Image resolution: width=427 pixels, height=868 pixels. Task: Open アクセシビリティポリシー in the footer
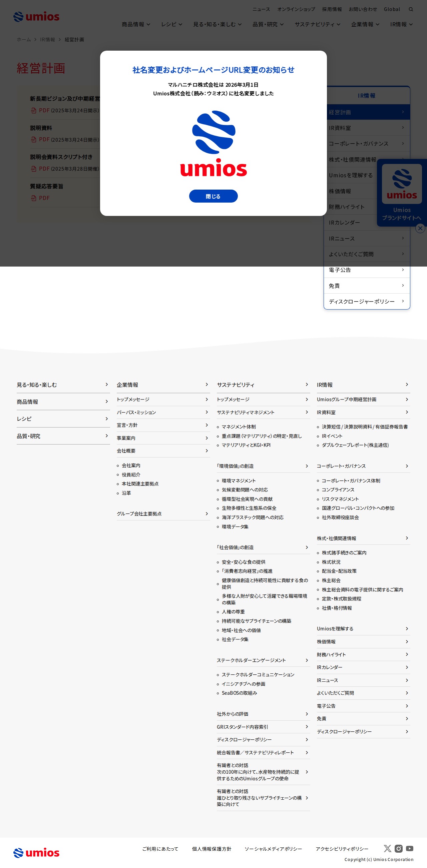tap(342, 849)
